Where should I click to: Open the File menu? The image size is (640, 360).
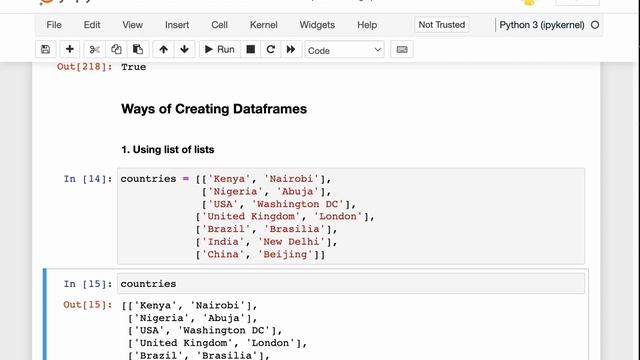[54, 25]
